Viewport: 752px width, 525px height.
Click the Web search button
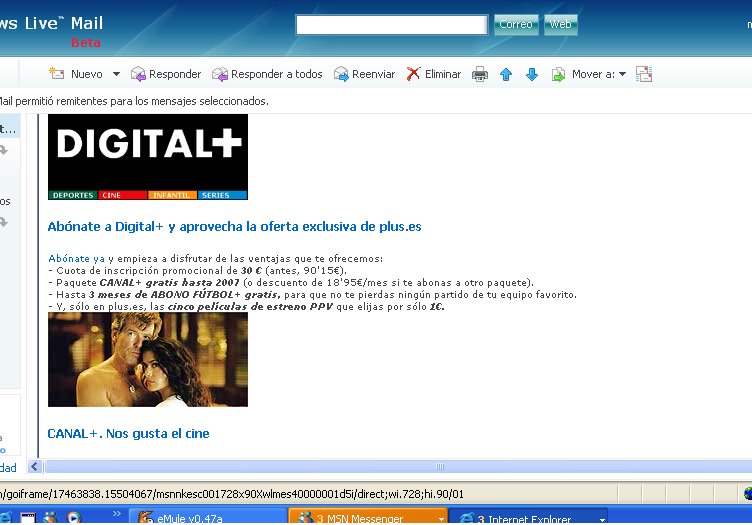pos(560,24)
